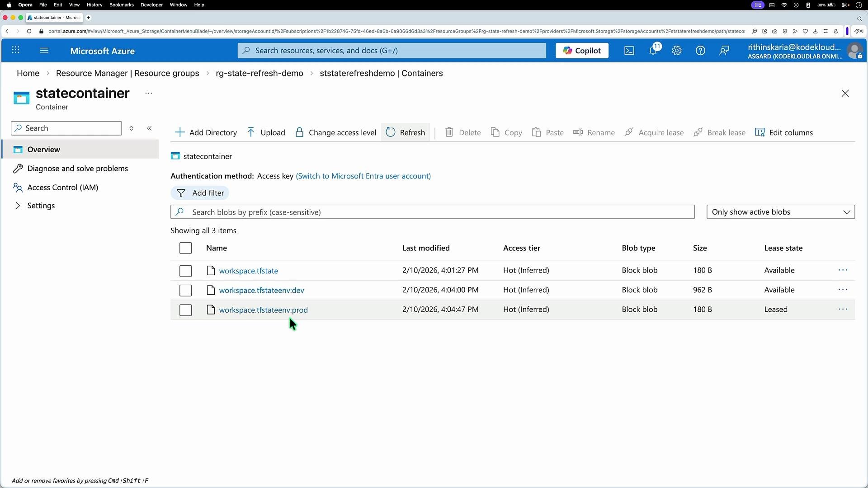Close the statecontainer blade
Viewport: 868px width, 488px height.
[845, 93]
